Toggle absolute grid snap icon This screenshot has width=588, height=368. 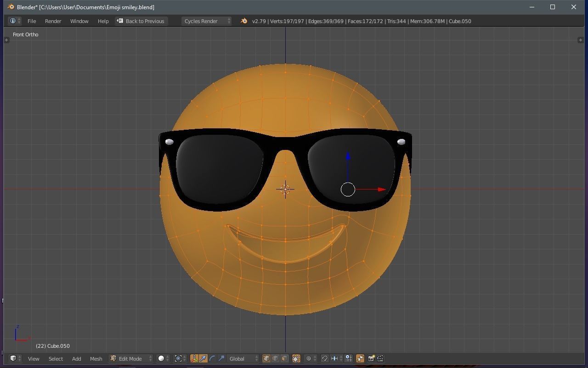pos(349,359)
